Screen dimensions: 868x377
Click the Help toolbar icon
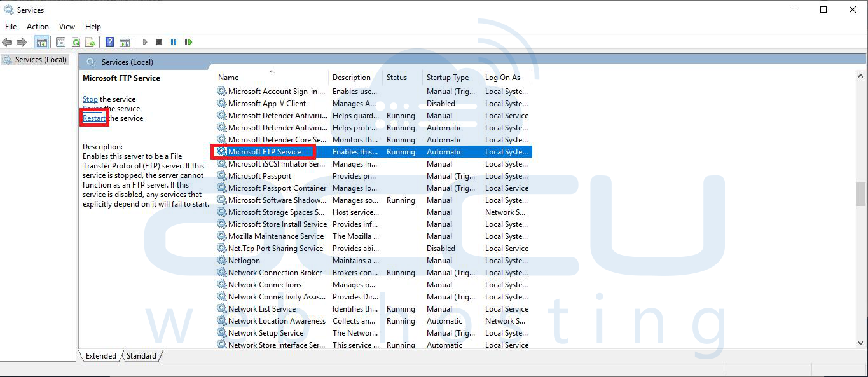pyautogui.click(x=109, y=42)
